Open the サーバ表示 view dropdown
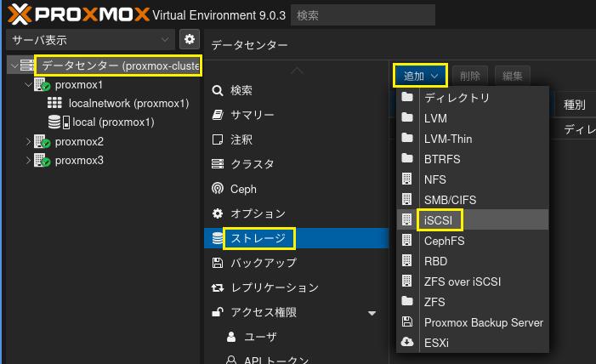Image resolution: width=596 pixels, height=364 pixels. (x=90, y=40)
